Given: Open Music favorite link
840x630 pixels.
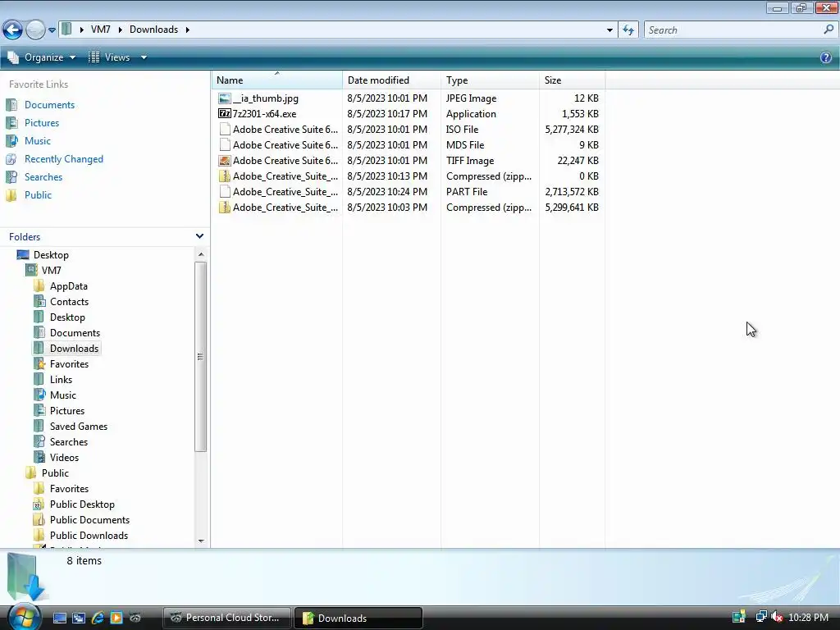Looking at the screenshot, I should (x=38, y=141).
